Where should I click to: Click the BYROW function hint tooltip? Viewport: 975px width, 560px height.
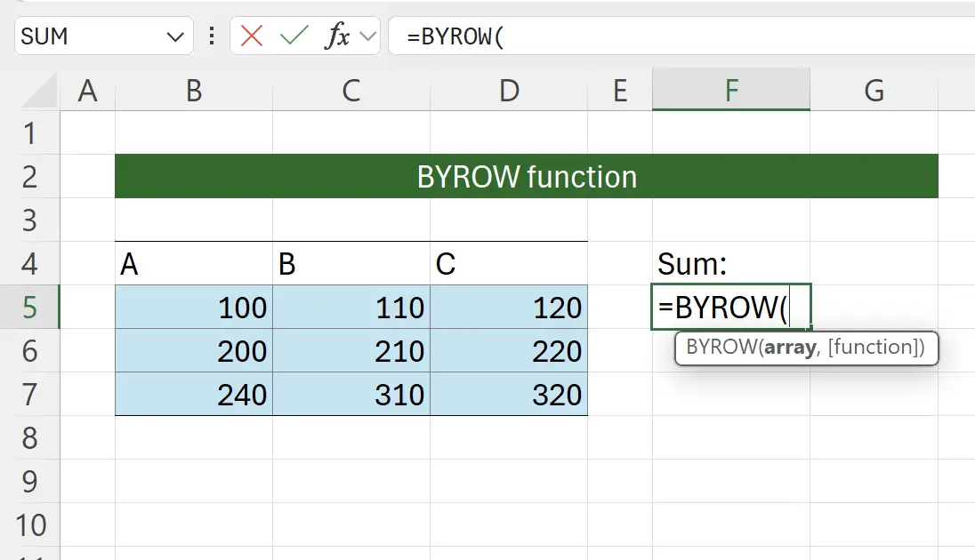pyautogui.click(x=805, y=348)
